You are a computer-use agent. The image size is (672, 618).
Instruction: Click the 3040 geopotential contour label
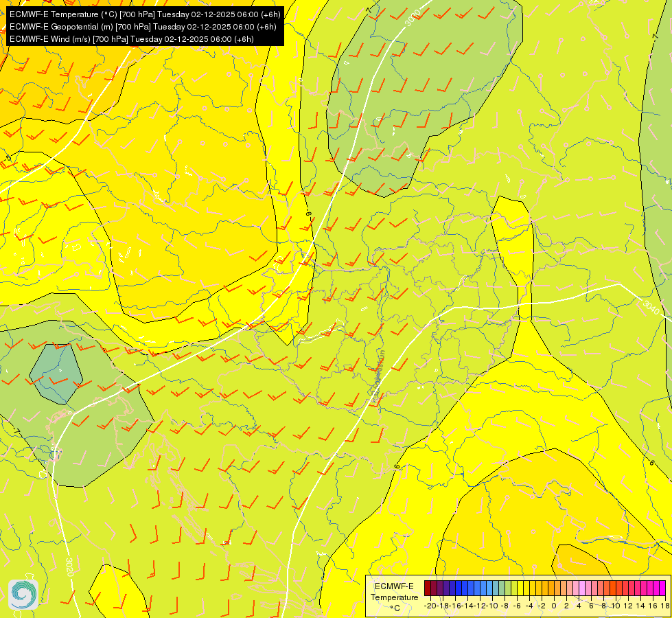click(651, 307)
